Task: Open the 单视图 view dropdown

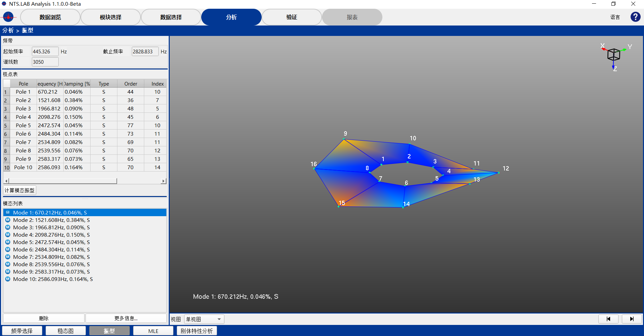Action: 204,319
